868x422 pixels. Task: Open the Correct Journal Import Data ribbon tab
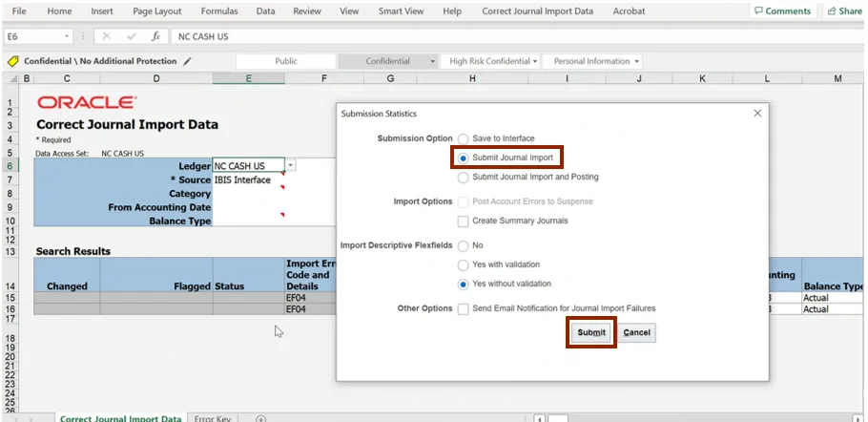click(537, 11)
